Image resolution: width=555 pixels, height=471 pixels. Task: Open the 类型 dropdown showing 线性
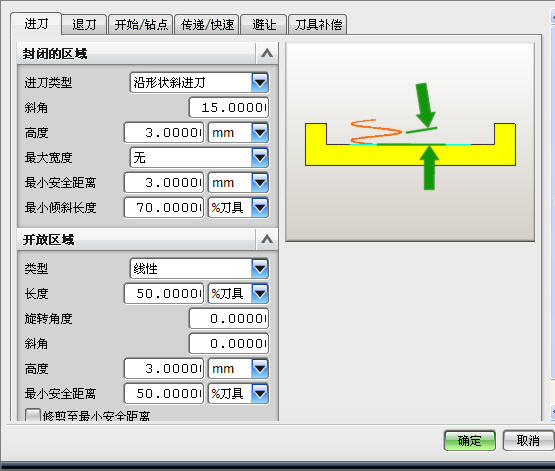click(199, 269)
